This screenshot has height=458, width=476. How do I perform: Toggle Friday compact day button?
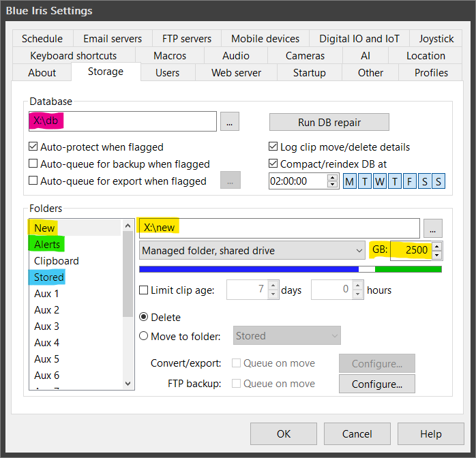410,181
